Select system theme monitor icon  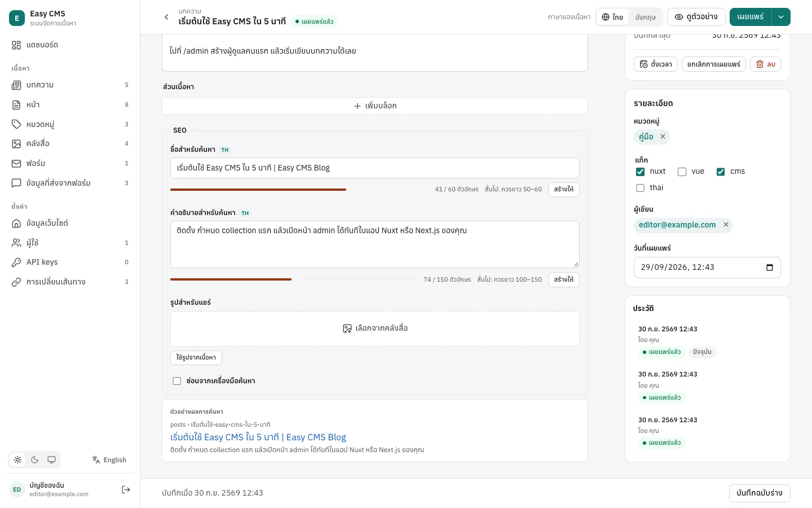click(x=51, y=460)
